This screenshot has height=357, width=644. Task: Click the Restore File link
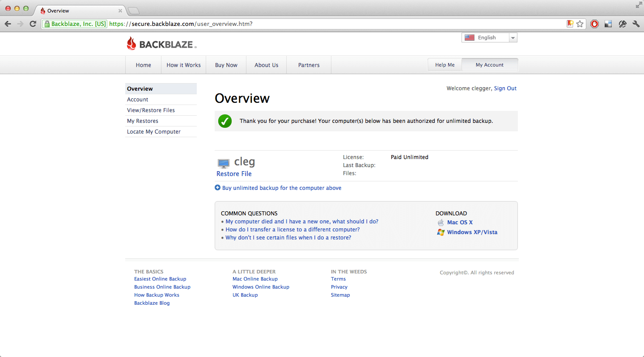point(234,174)
